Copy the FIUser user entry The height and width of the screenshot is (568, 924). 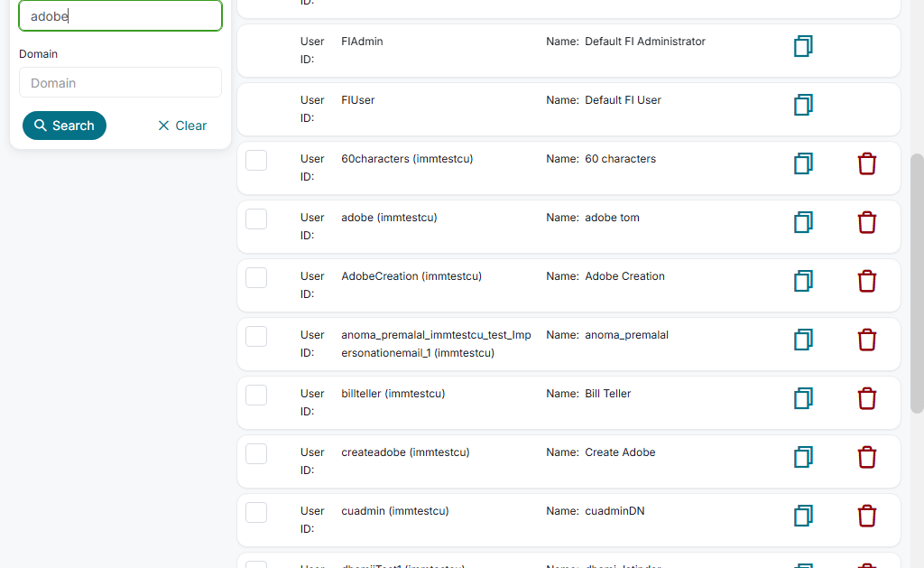pos(803,105)
